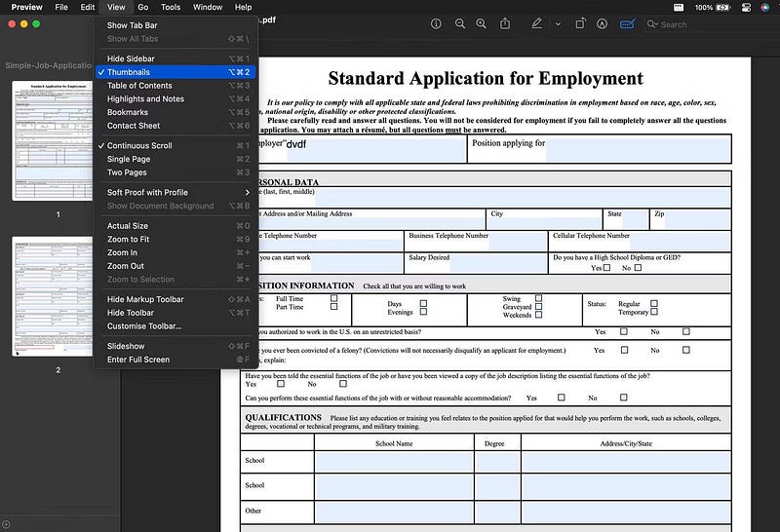This screenshot has height=532, width=780.
Task: Choose Zoom to Fit from View menu
Action: coord(128,239)
